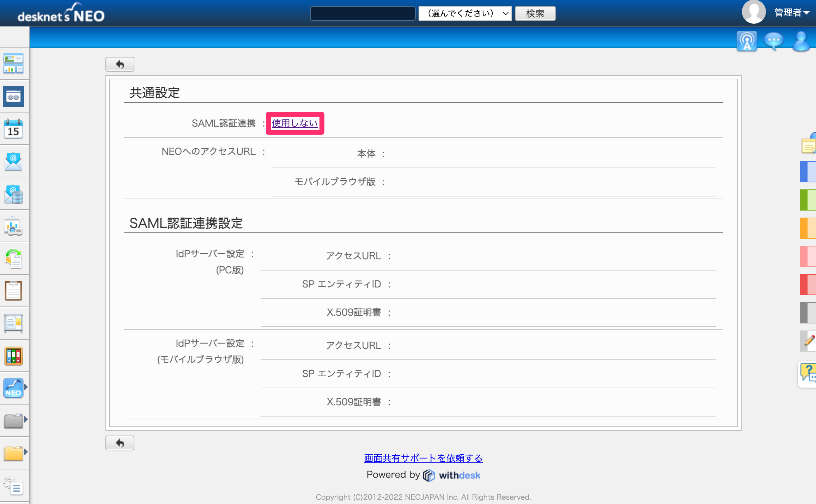Image resolution: width=816 pixels, height=504 pixels.
Task: Click the blue NEO application icon
Action: click(x=13, y=388)
